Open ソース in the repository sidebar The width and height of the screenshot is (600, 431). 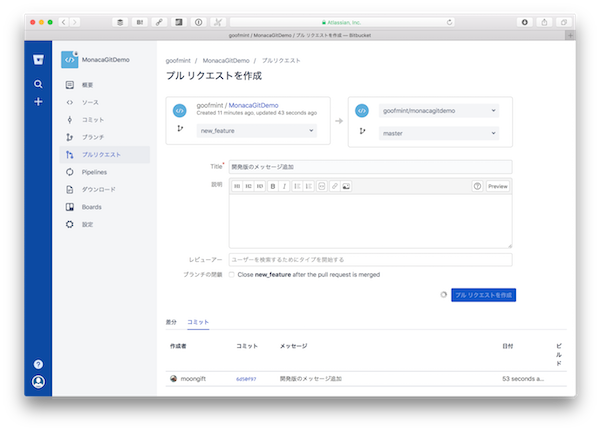[x=104, y=102]
